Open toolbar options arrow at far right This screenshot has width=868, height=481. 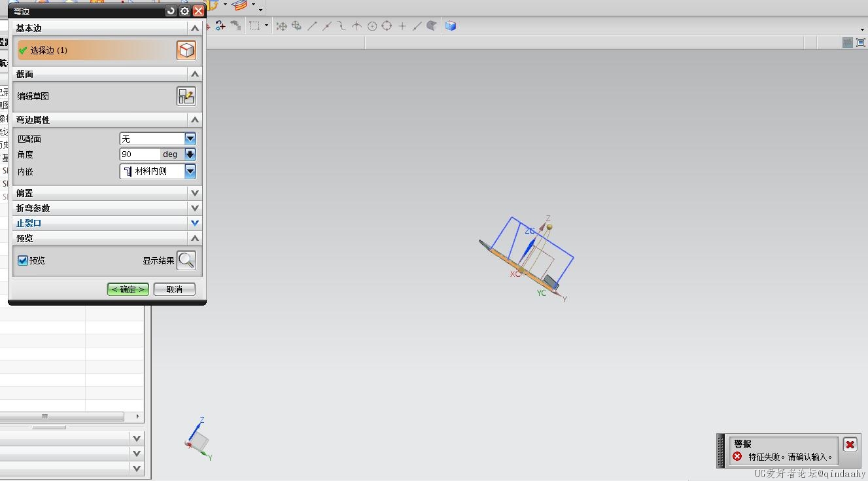pyautogui.click(x=863, y=29)
